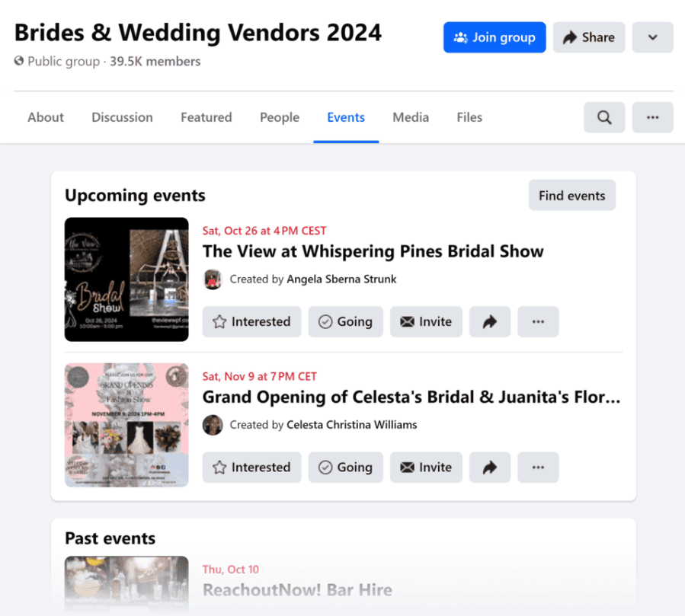Mark Interested for Celesta's Grand Opening event
The height and width of the screenshot is (616, 685).
[x=251, y=468]
